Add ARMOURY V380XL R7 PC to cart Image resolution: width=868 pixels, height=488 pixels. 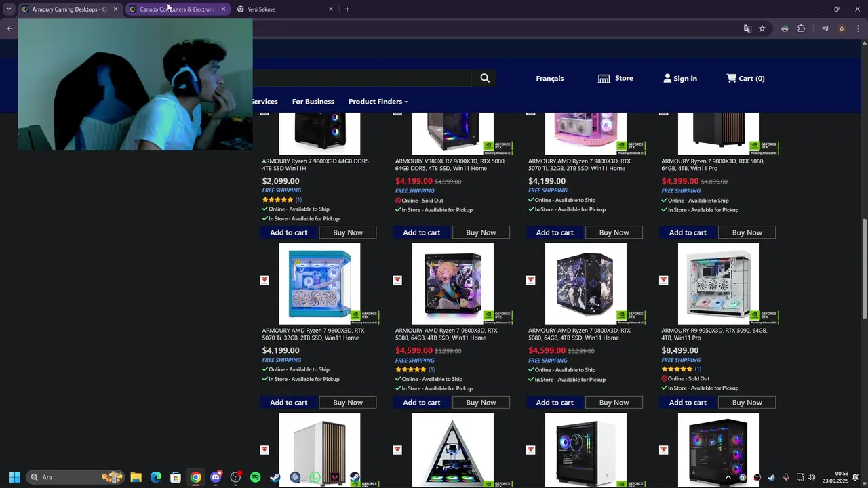(422, 232)
